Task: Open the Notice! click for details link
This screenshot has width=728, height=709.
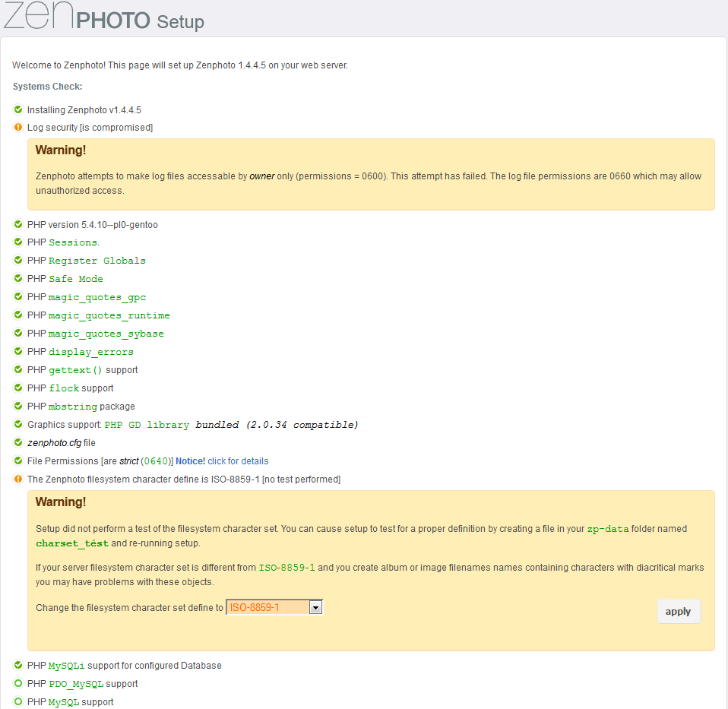Action: pos(222,461)
